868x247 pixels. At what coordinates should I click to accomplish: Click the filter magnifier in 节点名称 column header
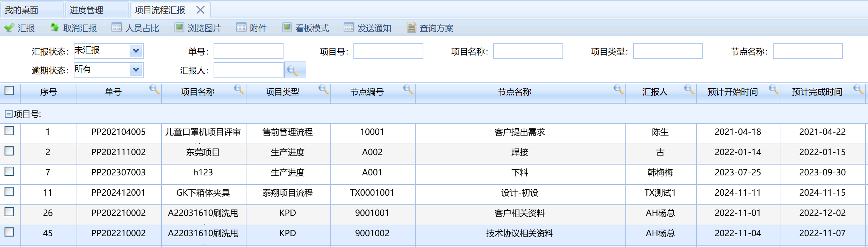tap(618, 89)
